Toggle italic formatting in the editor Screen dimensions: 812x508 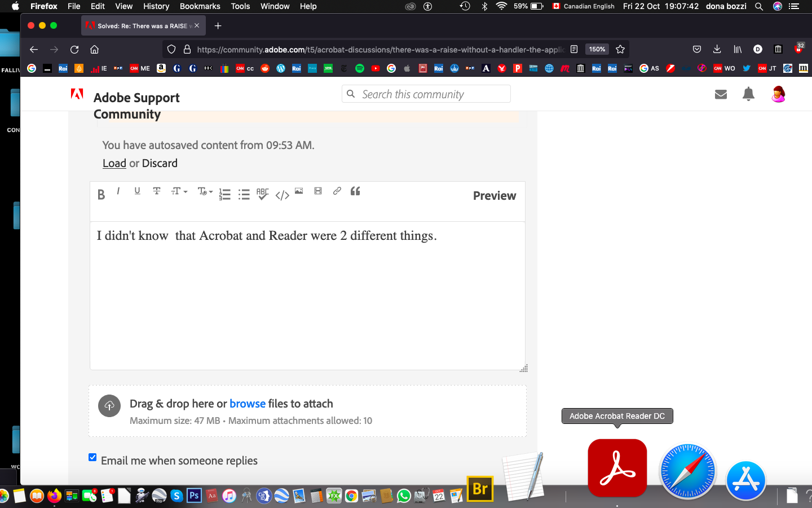tap(118, 191)
